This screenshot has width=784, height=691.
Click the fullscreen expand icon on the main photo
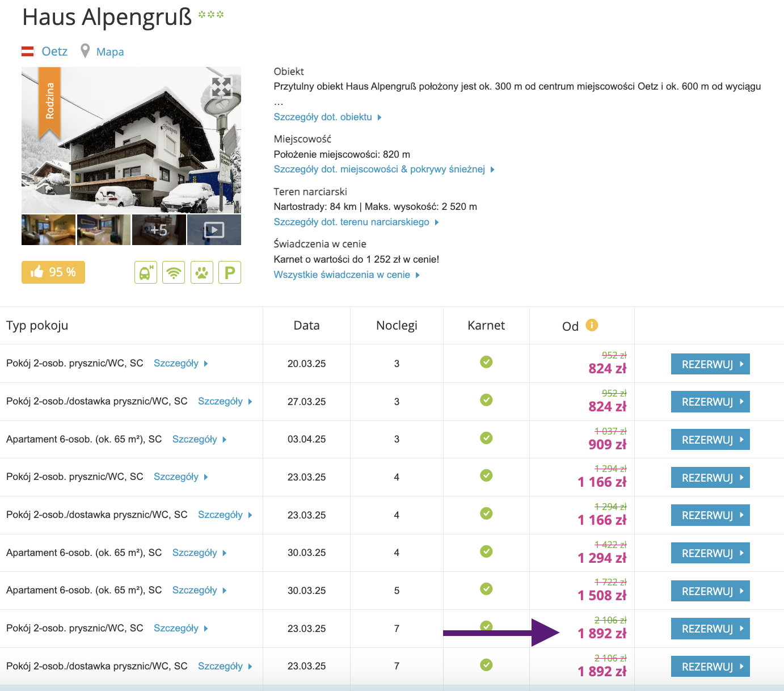pos(221,87)
